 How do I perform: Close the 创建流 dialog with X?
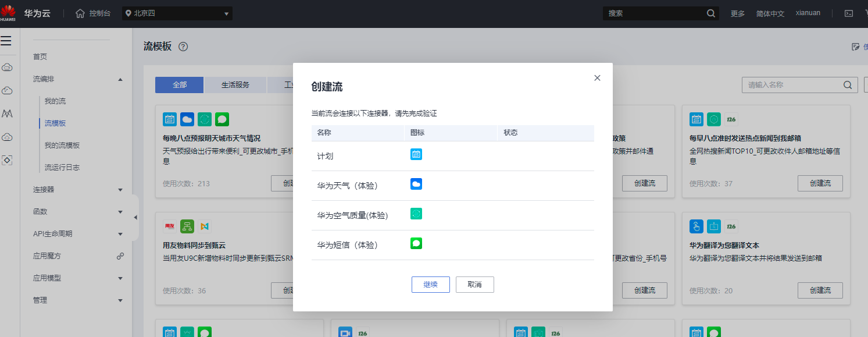(x=597, y=78)
